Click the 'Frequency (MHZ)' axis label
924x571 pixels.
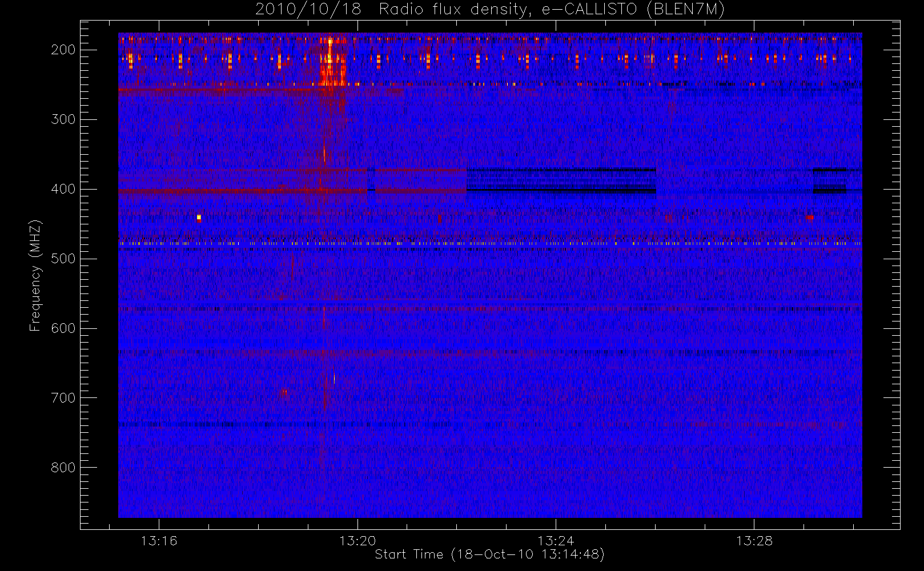pos(35,275)
